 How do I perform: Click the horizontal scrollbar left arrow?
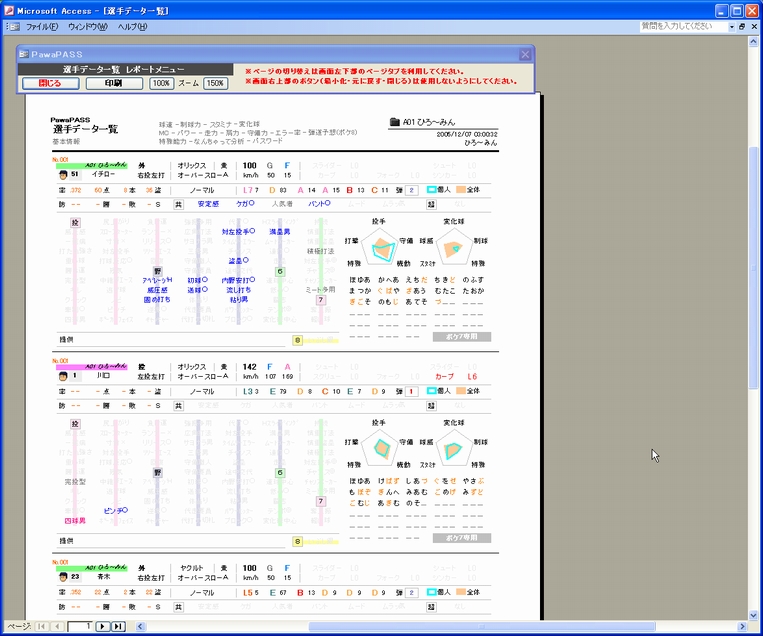(140, 626)
